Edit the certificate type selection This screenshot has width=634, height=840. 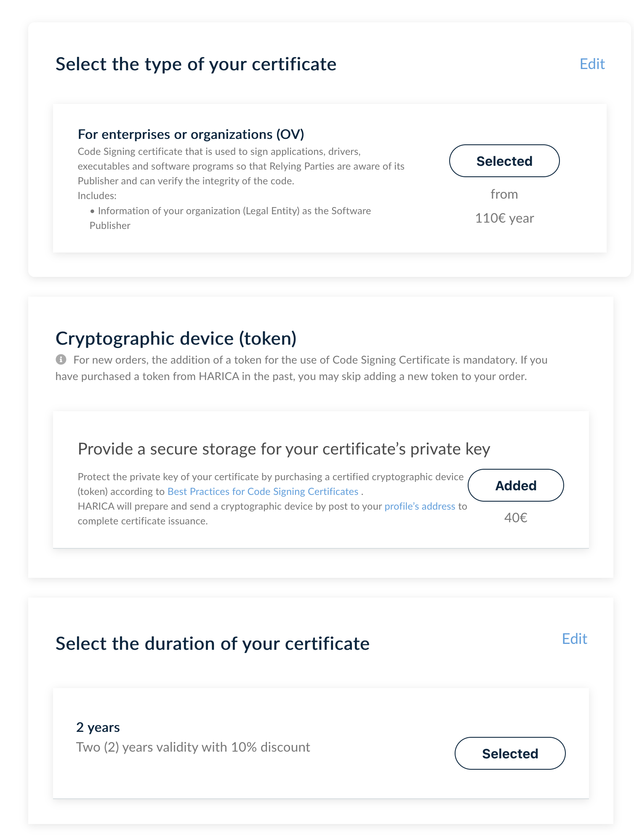592,64
